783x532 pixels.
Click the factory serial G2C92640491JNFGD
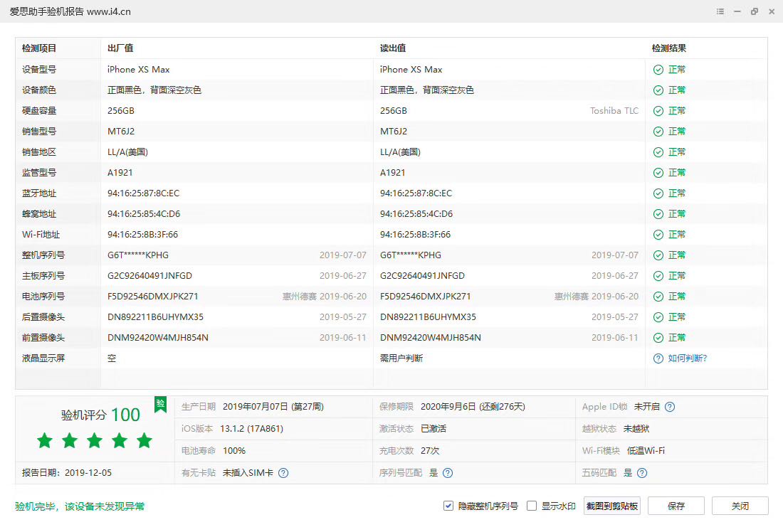click(149, 276)
